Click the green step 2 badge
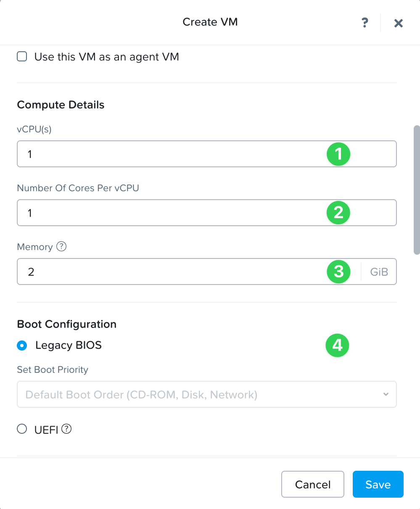The image size is (420, 509). tap(338, 213)
